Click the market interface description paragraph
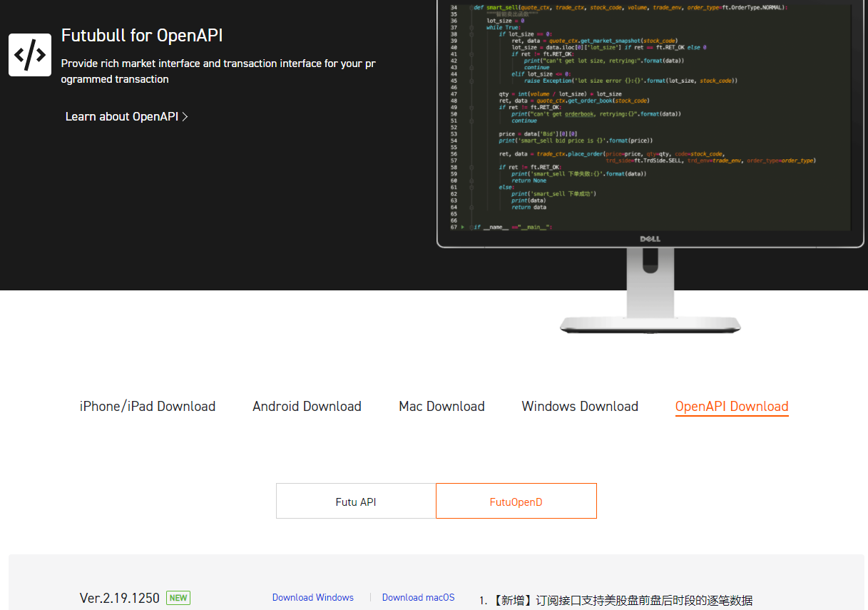Screen dimensions: 868x610 coord(218,71)
